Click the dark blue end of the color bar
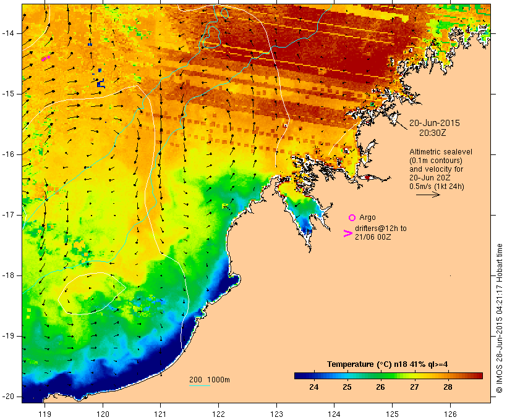Image resolution: width=507 pixels, height=420 pixels. [299, 376]
